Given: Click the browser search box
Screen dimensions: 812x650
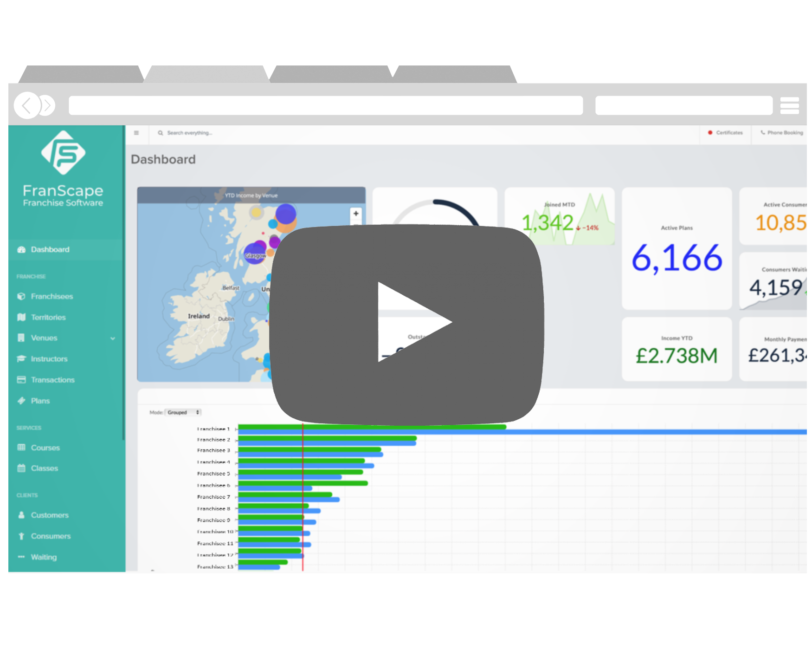Looking at the screenshot, I should [x=684, y=106].
